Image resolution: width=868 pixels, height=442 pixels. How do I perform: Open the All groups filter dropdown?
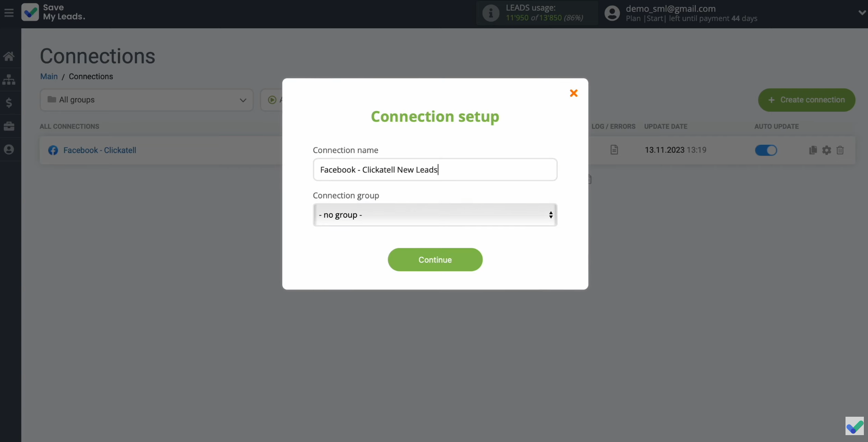pyautogui.click(x=146, y=100)
